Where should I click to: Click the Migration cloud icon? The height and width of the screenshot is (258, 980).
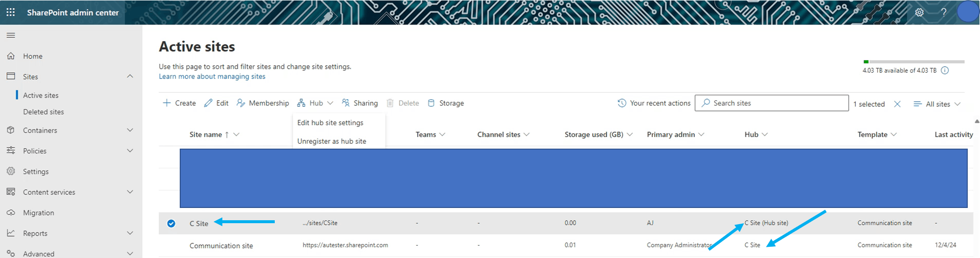coord(11,212)
